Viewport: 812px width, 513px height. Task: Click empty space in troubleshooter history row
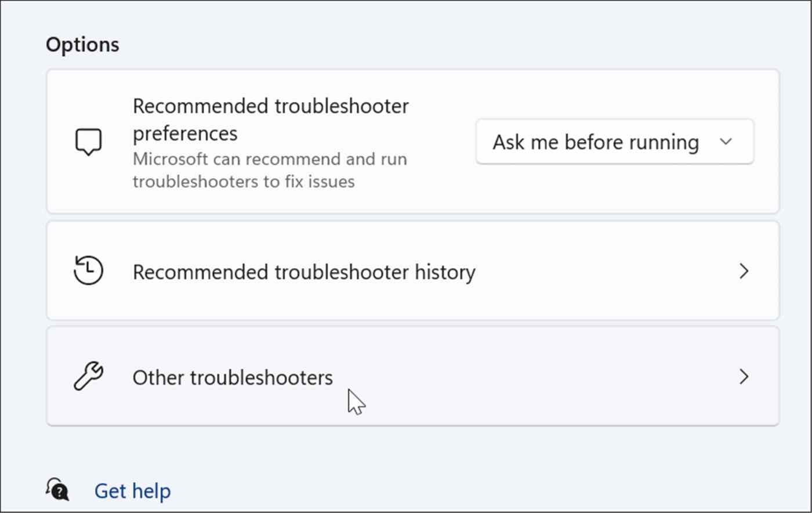point(603,271)
